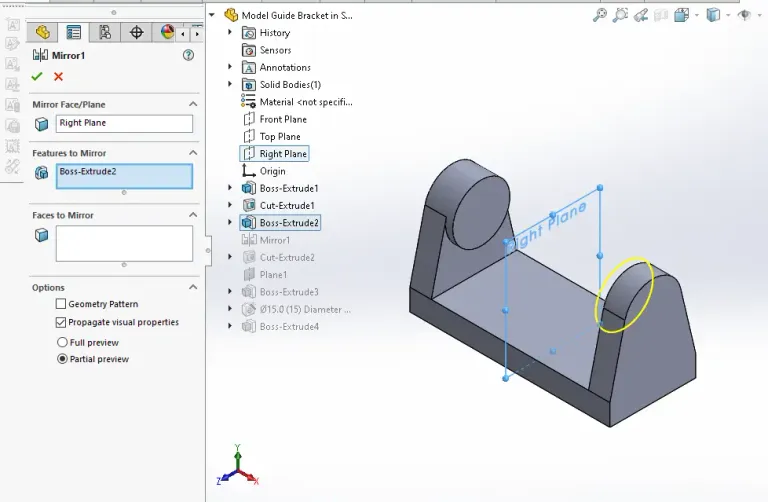Click the Previous View icon
The height and width of the screenshot is (502, 768).
click(x=641, y=15)
